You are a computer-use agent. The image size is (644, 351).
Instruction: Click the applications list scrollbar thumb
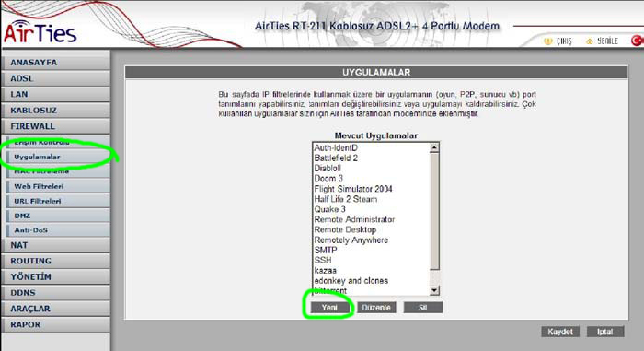(x=434, y=212)
